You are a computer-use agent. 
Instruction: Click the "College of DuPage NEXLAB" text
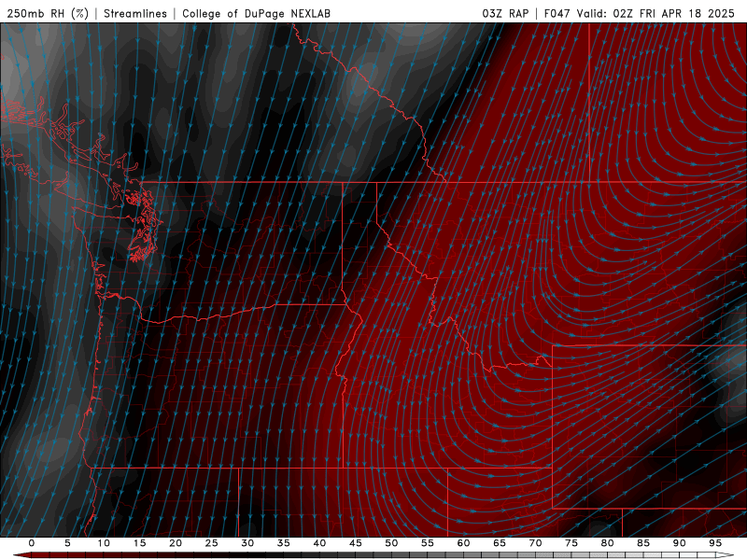[256, 13]
